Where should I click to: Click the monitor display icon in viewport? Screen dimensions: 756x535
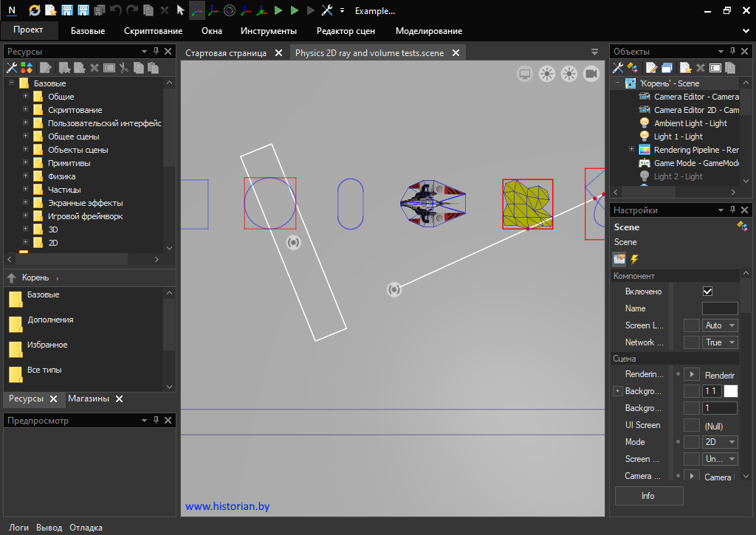coord(525,73)
